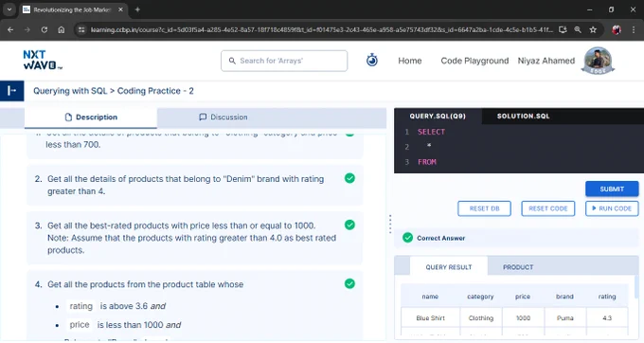This screenshot has width=644, height=343.
Task: Click the RESET DB button
Action: pyautogui.click(x=484, y=208)
